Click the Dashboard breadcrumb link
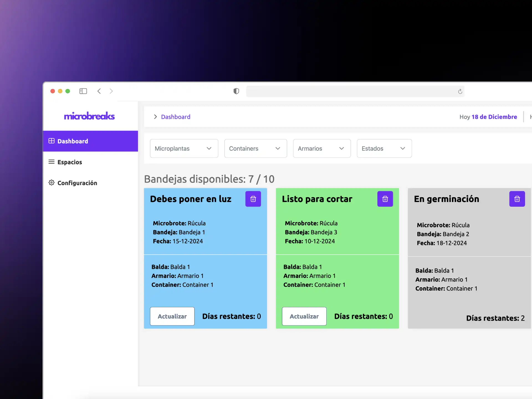532x399 pixels. click(176, 117)
